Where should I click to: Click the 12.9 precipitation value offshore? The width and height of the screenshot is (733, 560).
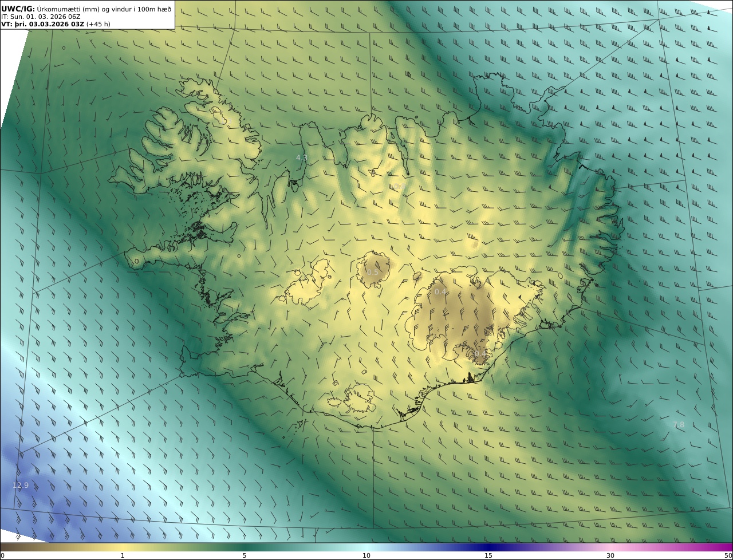point(21,485)
